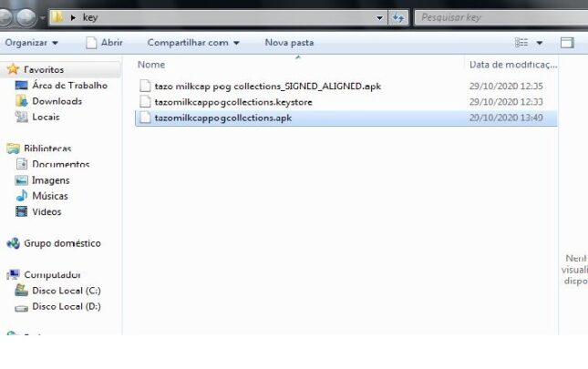Click the Bibliotecas libraries icon
The height and width of the screenshot is (369, 588).
[x=13, y=149]
